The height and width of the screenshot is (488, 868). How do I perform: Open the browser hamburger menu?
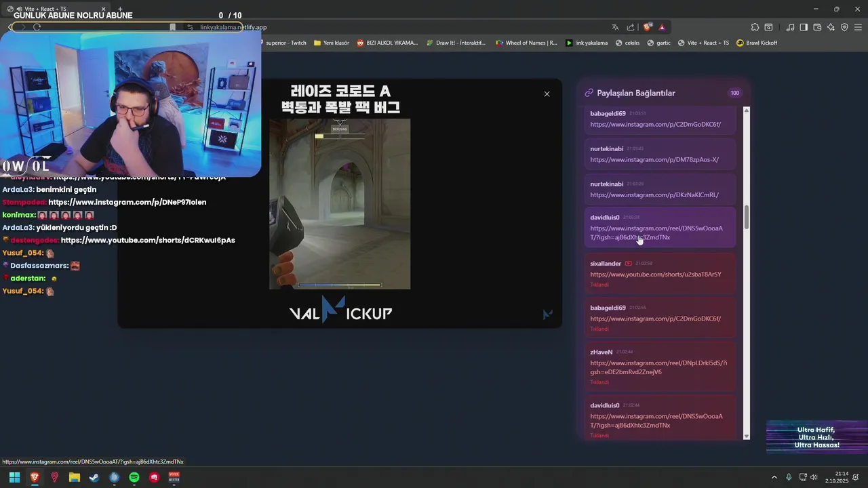858,27
